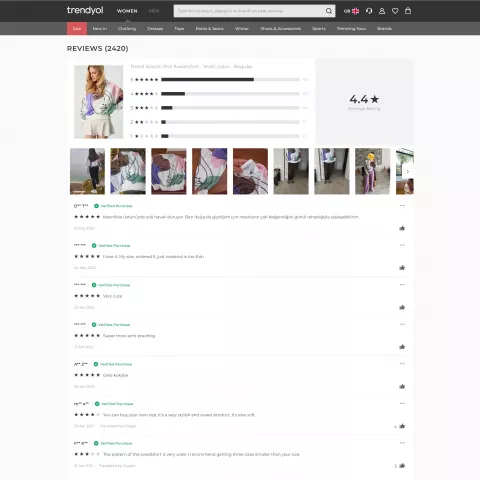Click the 5-star rating bar
The image size is (480, 480).
pos(230,79)
